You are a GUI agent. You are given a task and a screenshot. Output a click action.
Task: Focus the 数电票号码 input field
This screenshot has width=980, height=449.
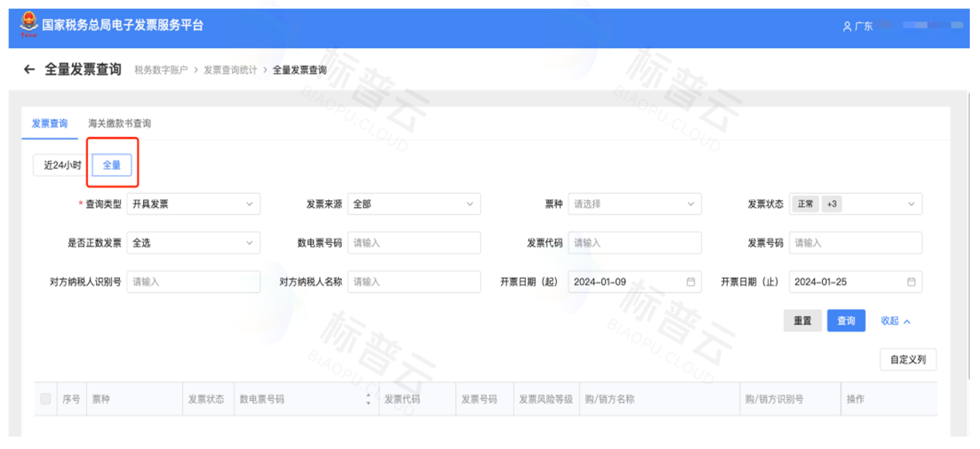pyautogui.click(x=414, y=243)
